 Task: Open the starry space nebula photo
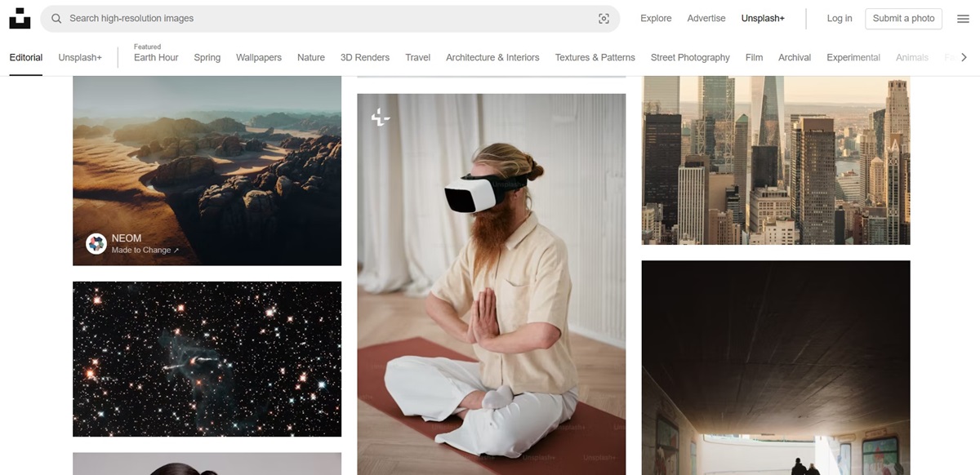[207, 359]
